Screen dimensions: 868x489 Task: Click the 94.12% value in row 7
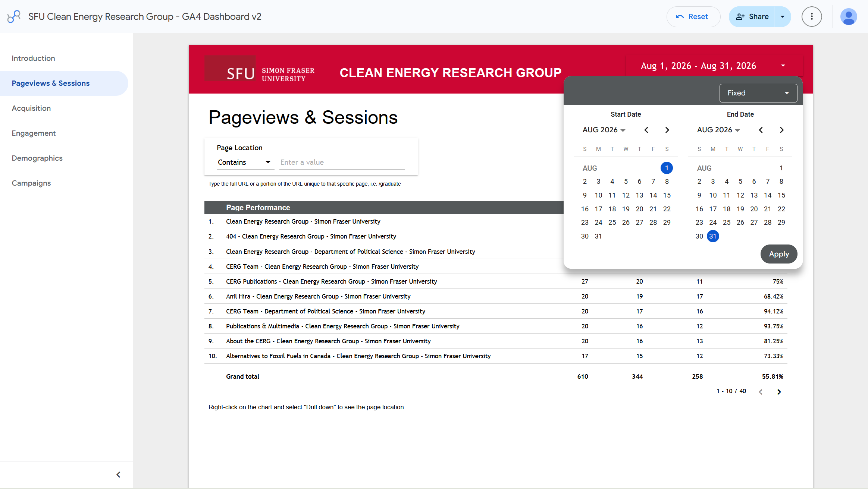pos(773,311)
